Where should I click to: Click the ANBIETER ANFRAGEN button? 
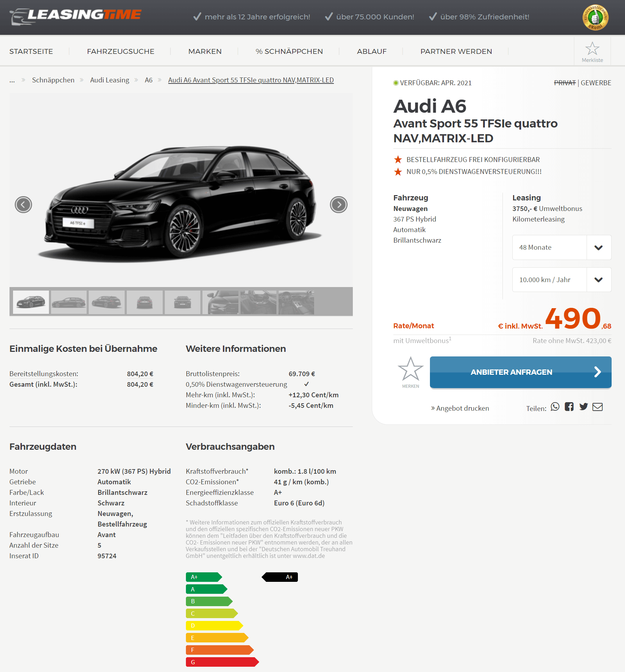pyautogui.click(x=520, y=372)
